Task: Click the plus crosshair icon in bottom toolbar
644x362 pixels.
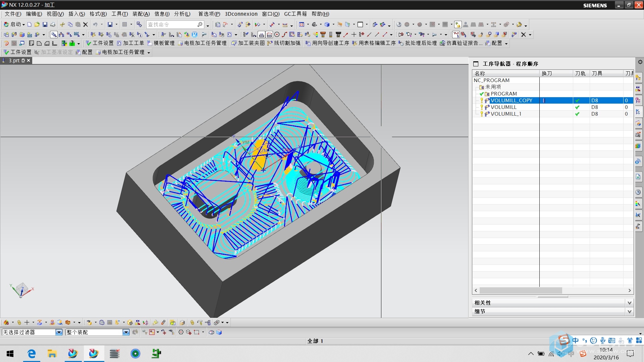Action: pos(27,322)
